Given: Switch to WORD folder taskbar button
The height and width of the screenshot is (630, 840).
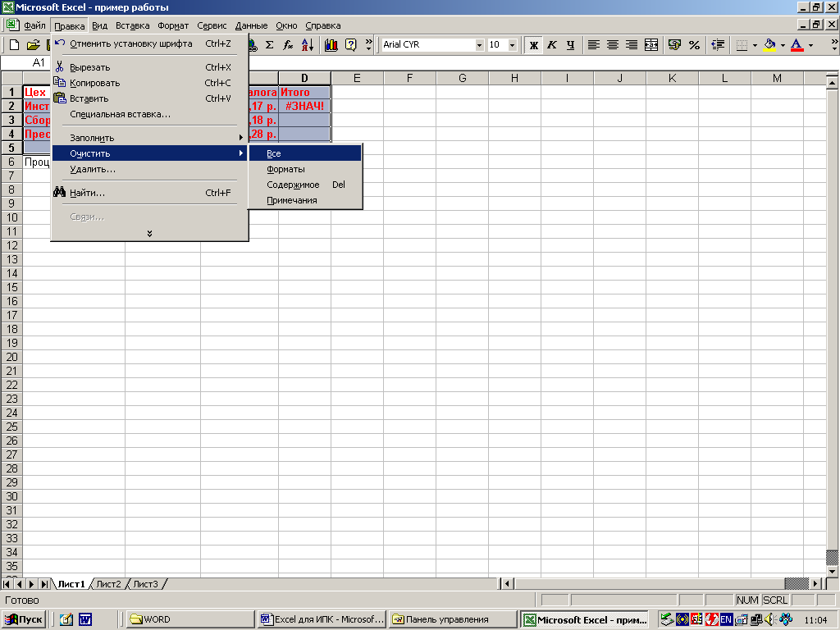Looking at the screenshot, I should (190, 619).
